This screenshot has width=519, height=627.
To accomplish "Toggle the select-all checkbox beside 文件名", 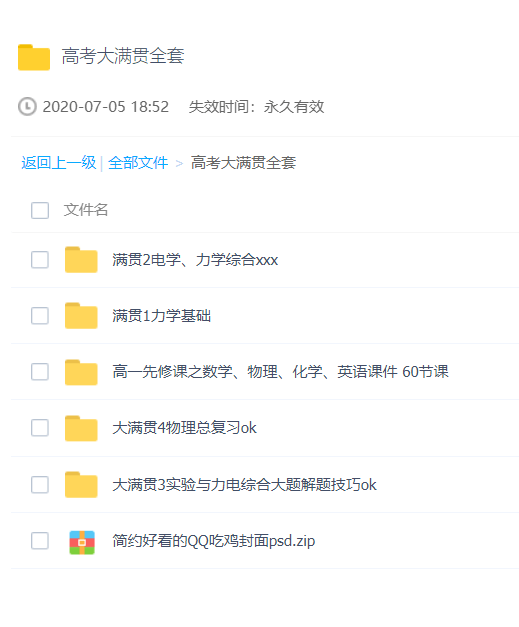I will 40,210.
